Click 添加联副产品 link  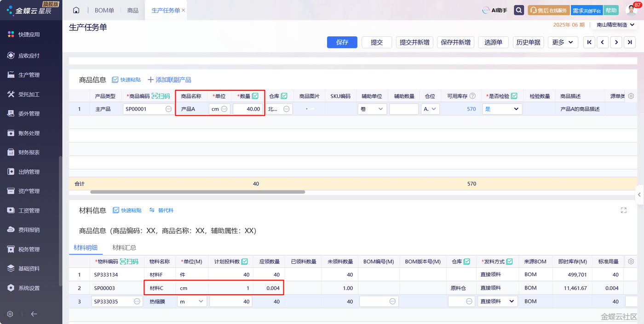(x=169, y=80)
